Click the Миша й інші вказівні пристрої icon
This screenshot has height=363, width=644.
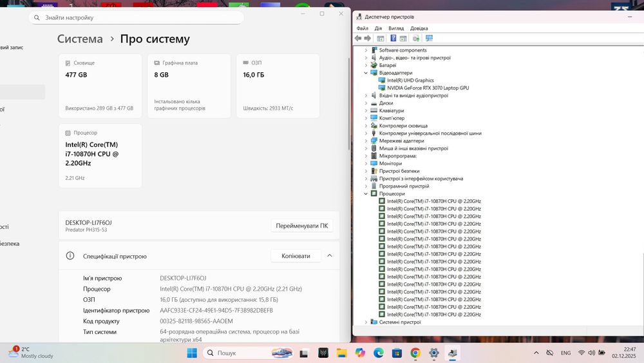point(374,148)
